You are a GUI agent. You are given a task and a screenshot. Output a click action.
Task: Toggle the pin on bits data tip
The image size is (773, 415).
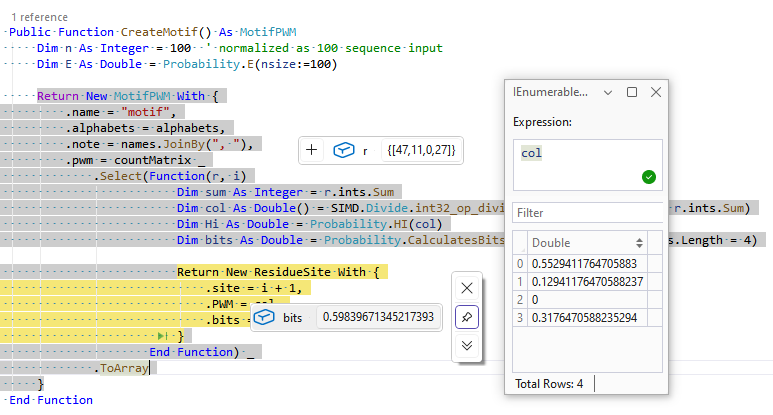(x=467, y=316)
